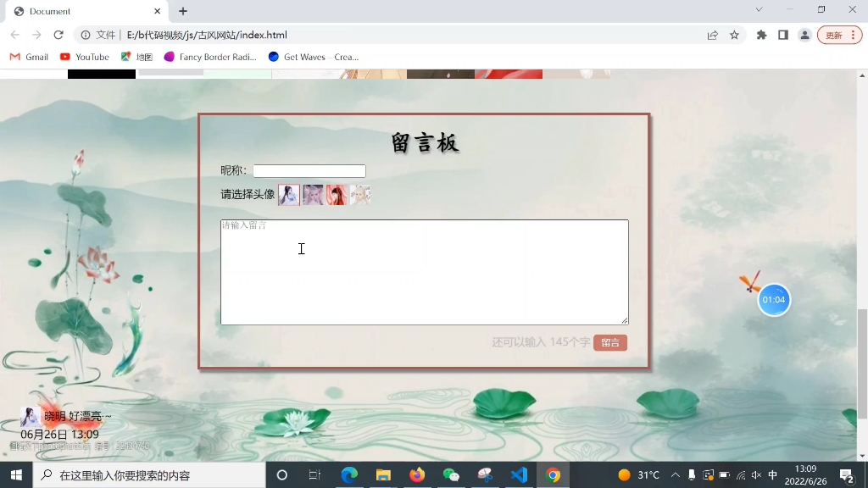This screenshot has height=488, width=868.
Task: Toggle the hidden icons tray chevron
Action: (x=675, y=475)
